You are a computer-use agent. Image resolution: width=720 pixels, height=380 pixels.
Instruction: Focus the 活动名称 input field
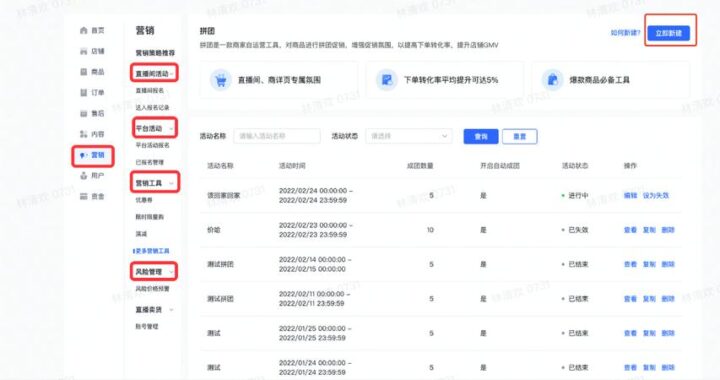[x=277, y=136]
